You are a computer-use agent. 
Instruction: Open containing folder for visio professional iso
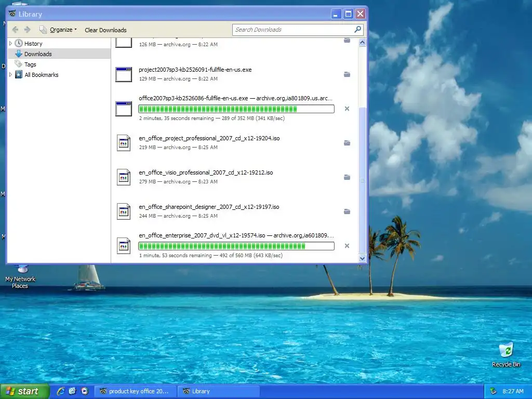pos(347,177)
